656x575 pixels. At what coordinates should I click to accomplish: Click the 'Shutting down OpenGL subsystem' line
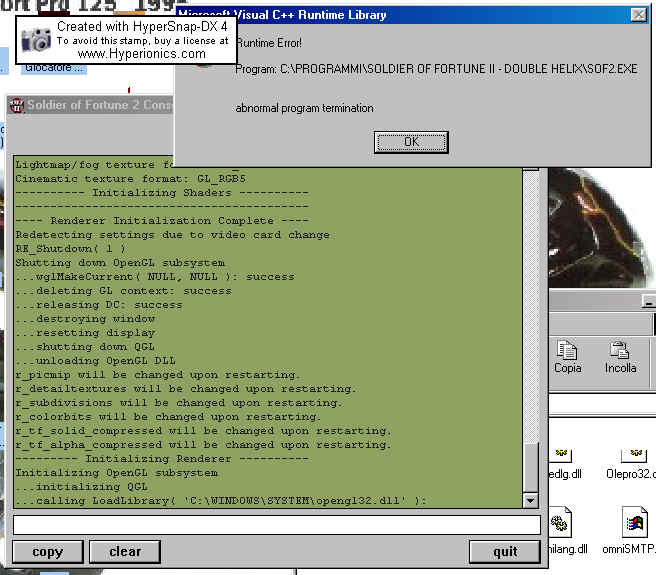click(x=120, y=263)
